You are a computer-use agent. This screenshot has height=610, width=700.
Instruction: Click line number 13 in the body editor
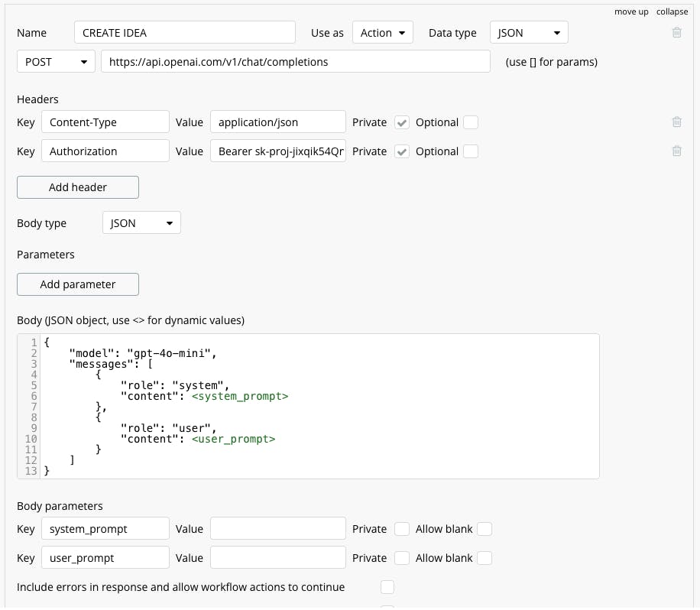tap(31, 471)
